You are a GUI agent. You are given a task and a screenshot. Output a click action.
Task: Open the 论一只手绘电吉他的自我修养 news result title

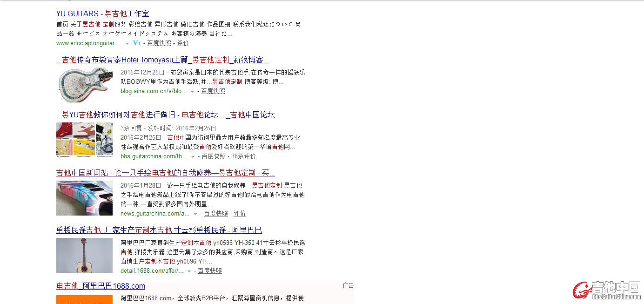166,173
